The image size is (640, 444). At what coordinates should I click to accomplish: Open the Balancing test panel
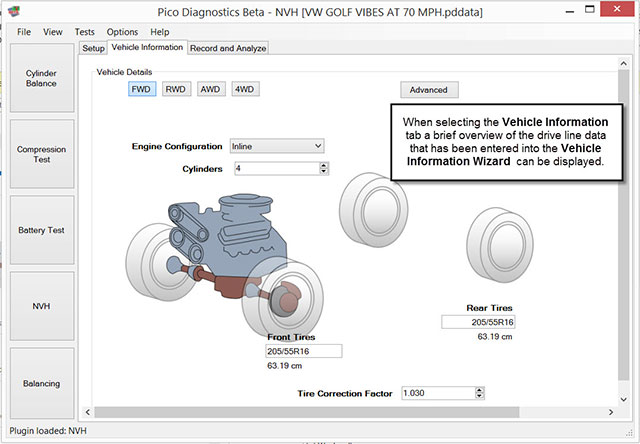coord(42,383)
